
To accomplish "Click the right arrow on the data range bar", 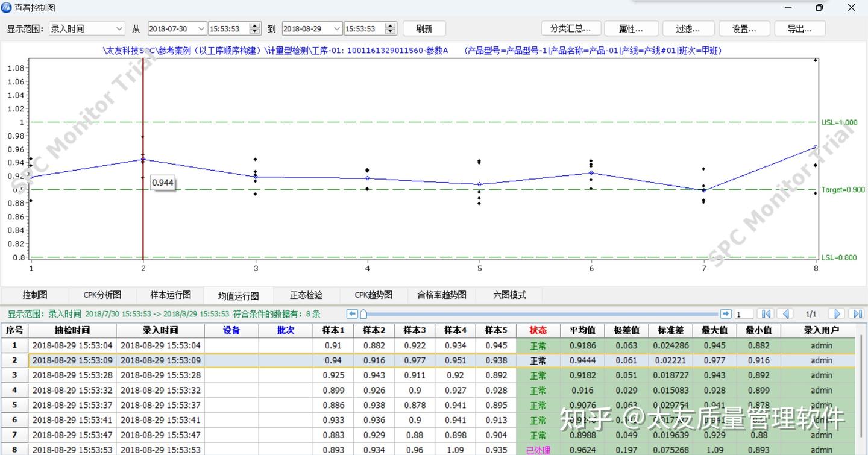I will click(x=726, y=313).
